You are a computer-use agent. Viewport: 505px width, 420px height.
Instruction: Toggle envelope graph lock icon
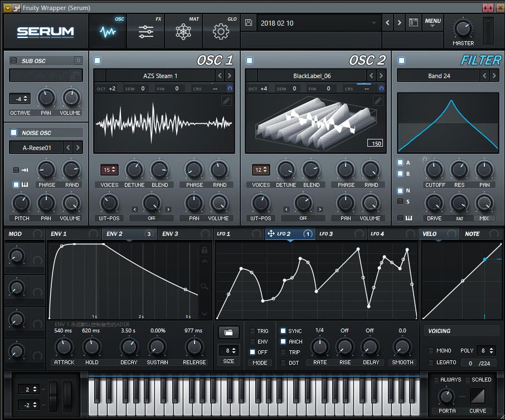[x=204, y=250]
